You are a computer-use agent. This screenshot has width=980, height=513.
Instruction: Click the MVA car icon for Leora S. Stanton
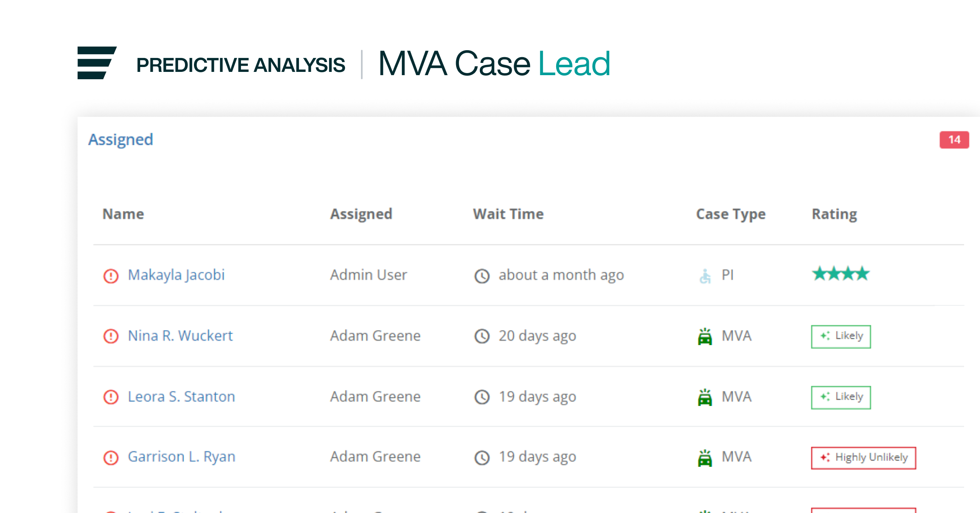click(703, 397)
